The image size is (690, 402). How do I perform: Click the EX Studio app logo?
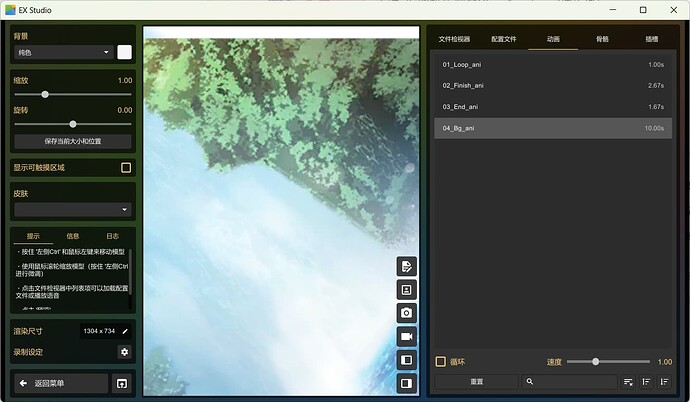click(x=10, y=10)
